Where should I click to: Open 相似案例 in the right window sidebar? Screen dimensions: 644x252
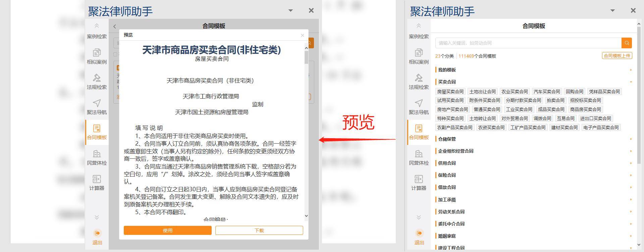pyautogui.click(x=419, y=56)
